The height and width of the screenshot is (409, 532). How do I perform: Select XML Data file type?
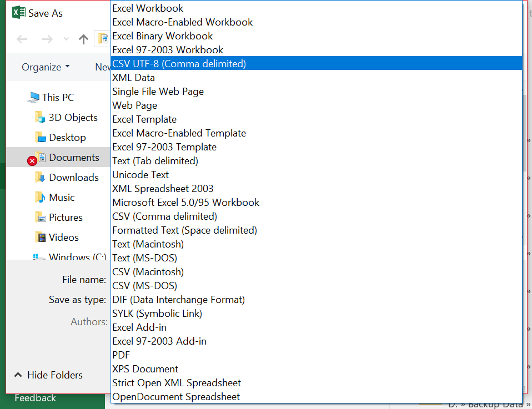point(316,78)
